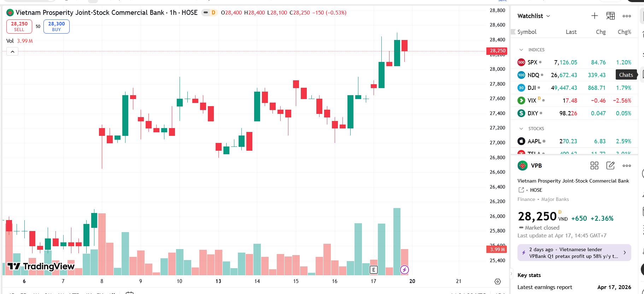
Task: Open VPB details three-dots menu
Action: click(x=627, y=166)
